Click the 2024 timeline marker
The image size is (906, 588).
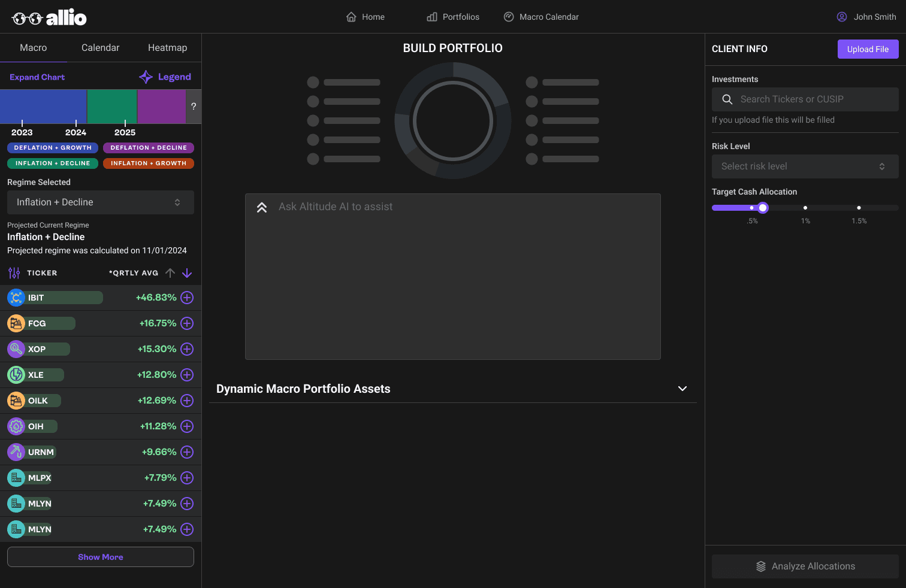(75, 132)
